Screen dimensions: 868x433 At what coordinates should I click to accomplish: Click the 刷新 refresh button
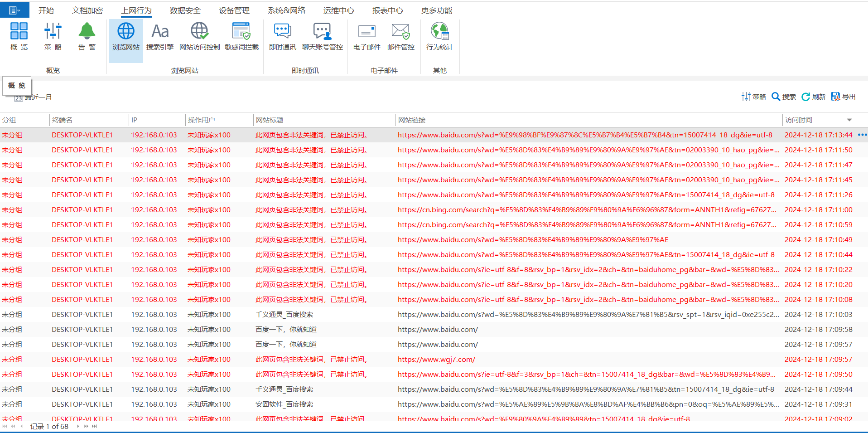814,97
